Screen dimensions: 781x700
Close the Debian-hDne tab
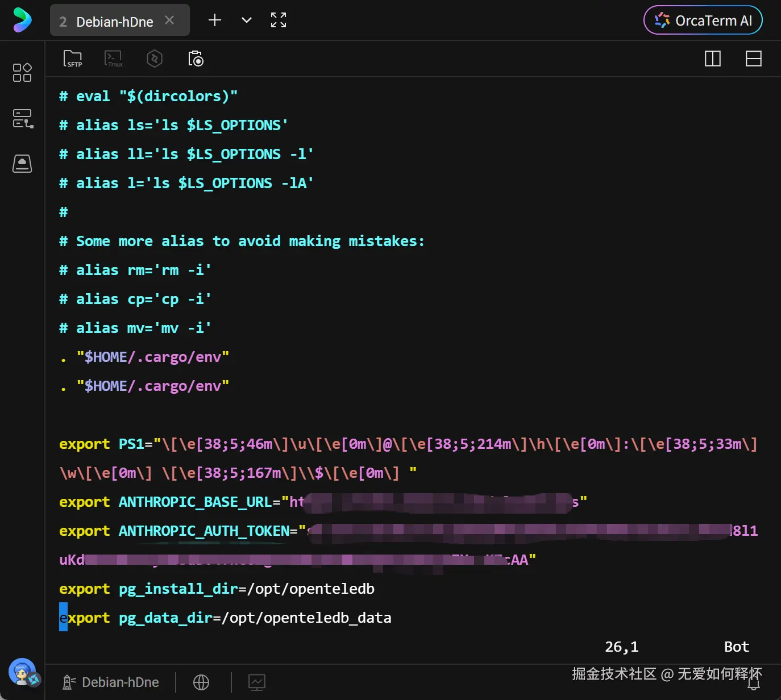(169, 20)
